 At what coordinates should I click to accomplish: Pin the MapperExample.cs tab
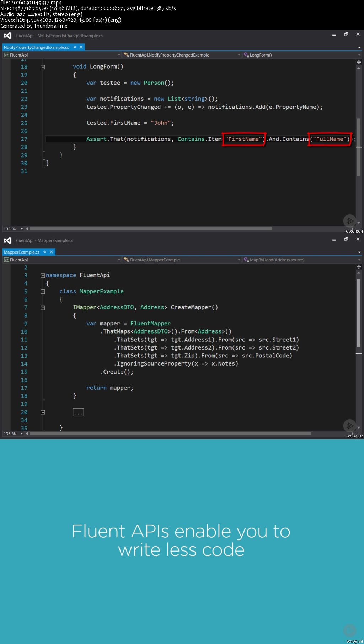45,252
